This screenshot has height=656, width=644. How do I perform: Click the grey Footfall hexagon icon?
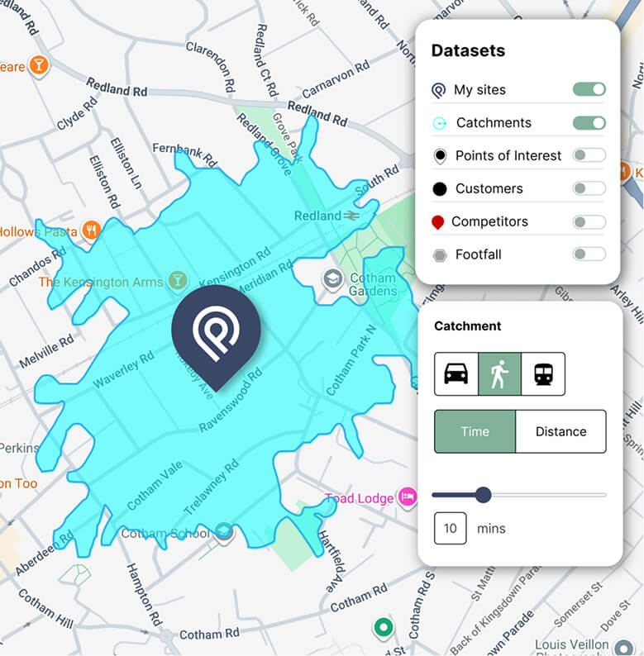pyautogui.click(x=440, y=255)
